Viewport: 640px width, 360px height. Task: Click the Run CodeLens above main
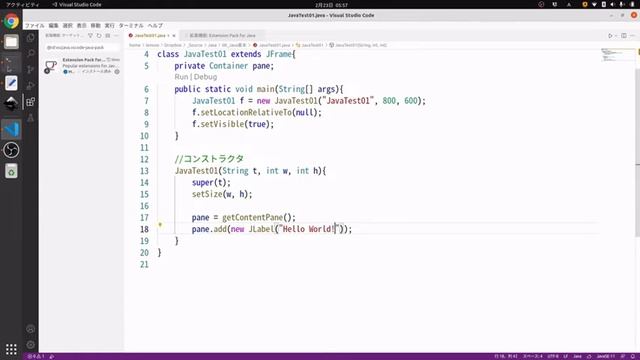pyautogui.click(x=181, y=77)
